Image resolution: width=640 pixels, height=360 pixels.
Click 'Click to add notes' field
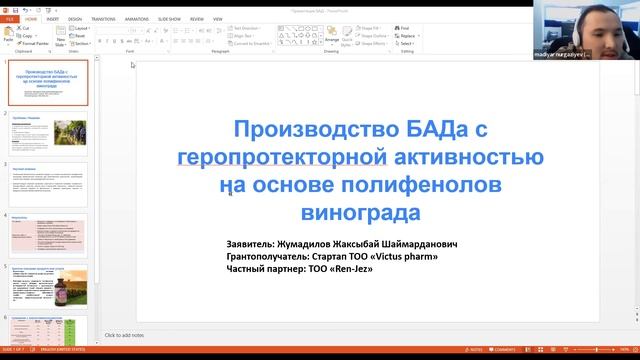click(x=124, y=335)
